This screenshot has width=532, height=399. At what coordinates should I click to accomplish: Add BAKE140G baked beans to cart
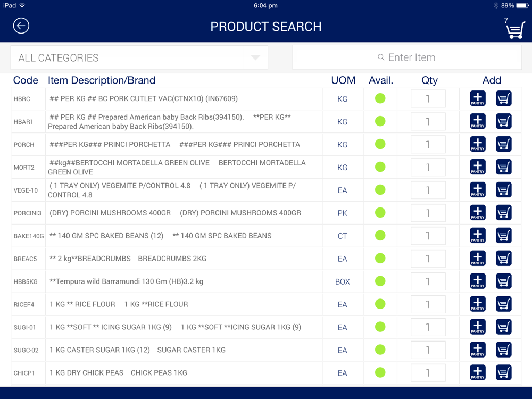[504, 236]
